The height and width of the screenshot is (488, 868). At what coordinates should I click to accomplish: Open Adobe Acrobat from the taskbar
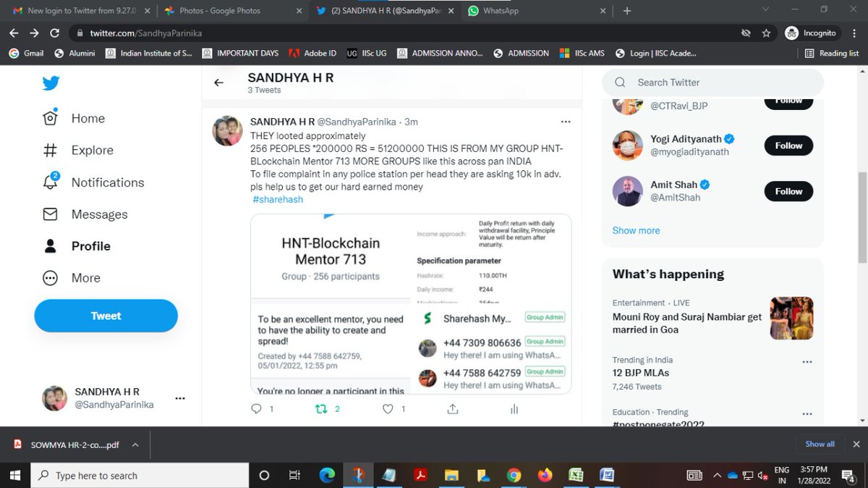(420, 476)
